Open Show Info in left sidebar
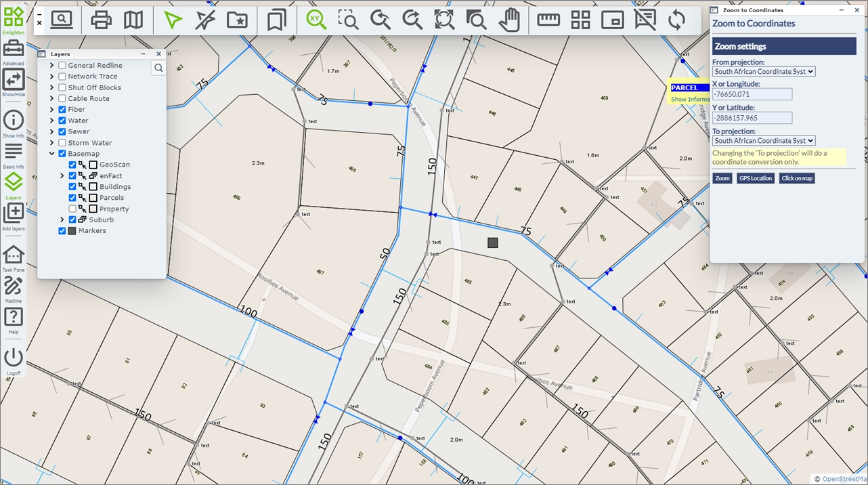This screenshot has width=868, height=485. (14, 122)
